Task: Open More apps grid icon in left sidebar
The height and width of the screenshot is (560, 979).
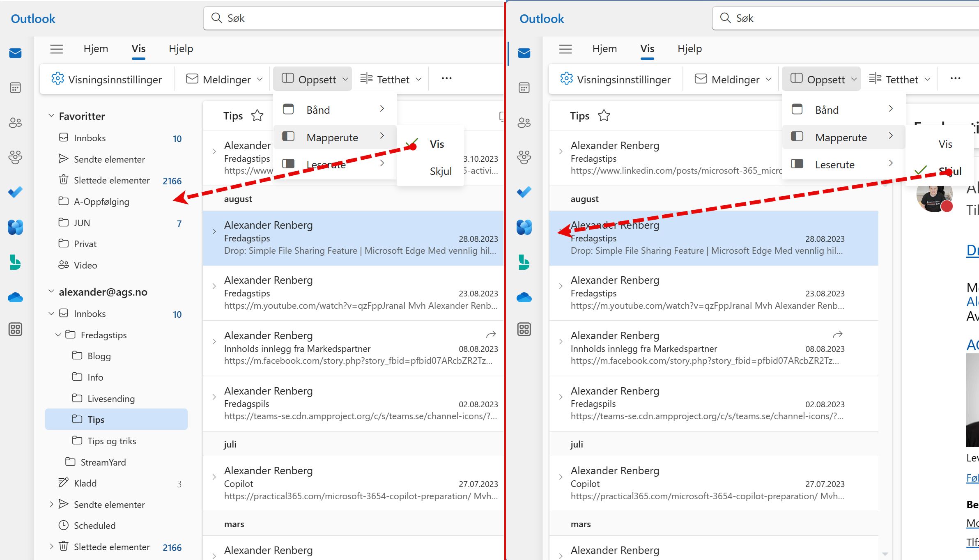Action: [16, 329]
